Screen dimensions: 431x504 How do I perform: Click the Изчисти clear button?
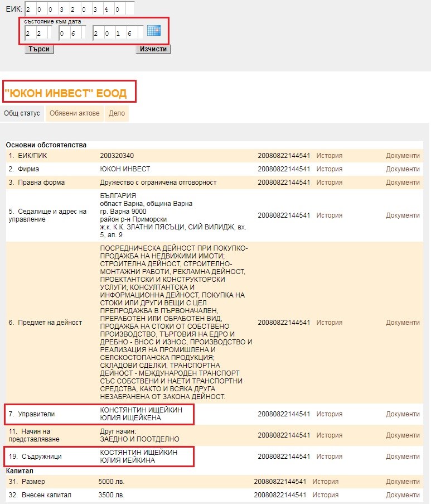[x=153, y=49]
